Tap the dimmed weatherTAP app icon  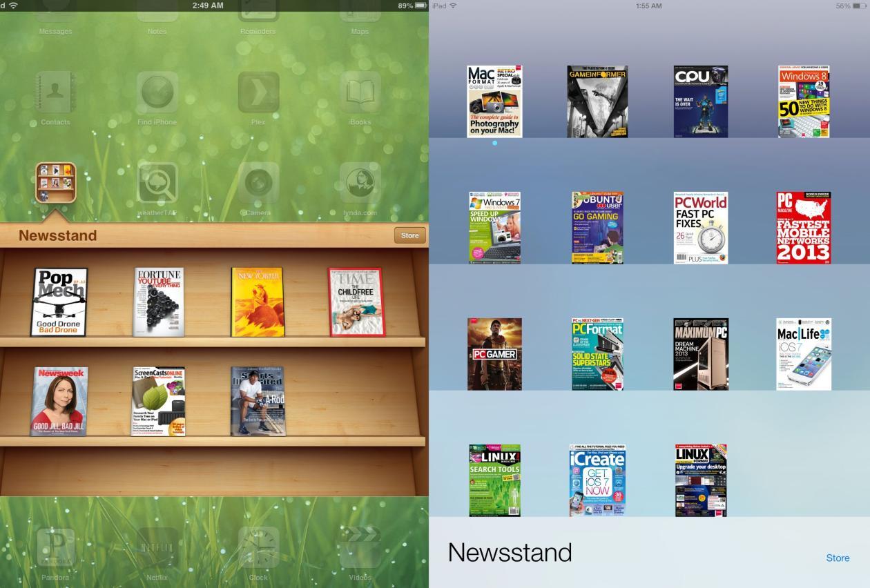pyautogui.click(x=157, y=183)
